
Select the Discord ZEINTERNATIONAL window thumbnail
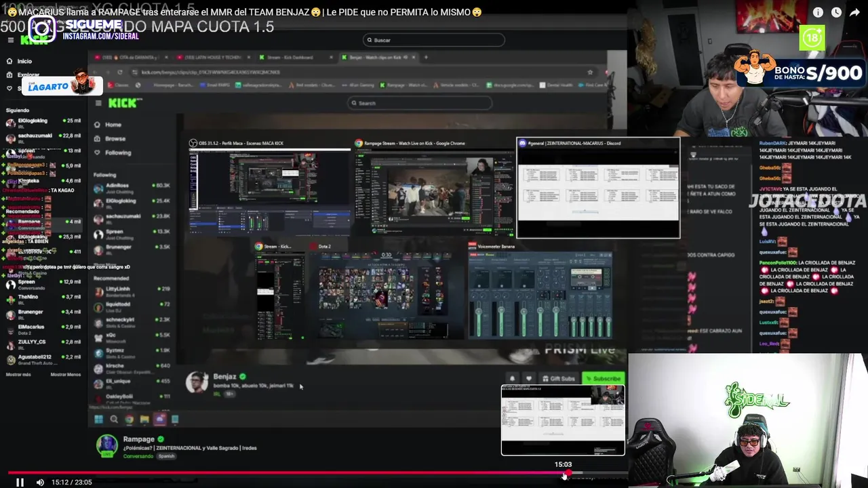coord(598,188)
